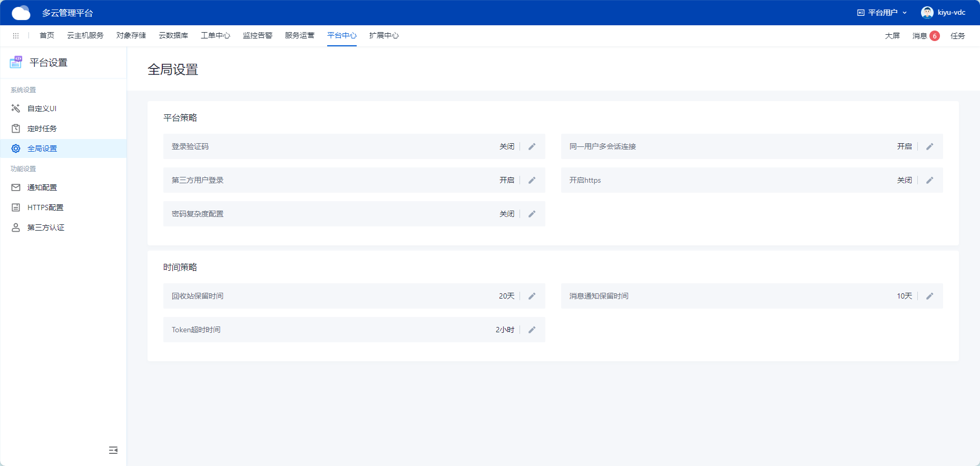Open 消息 notifications with 6 badge
980x466 pixels.
[x=925, y=36]
